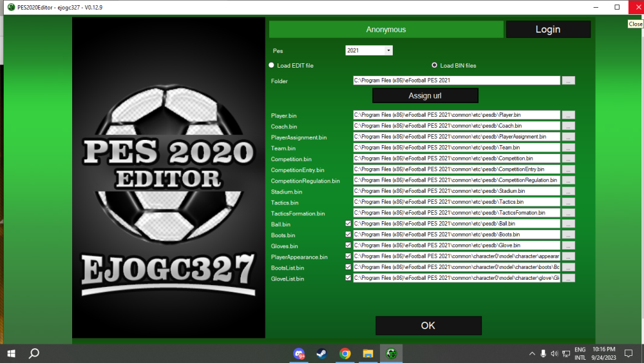The height and width of the screenshot is (363, 644).
Task: Open the taskbar search
Action: [x=34, y=353]
